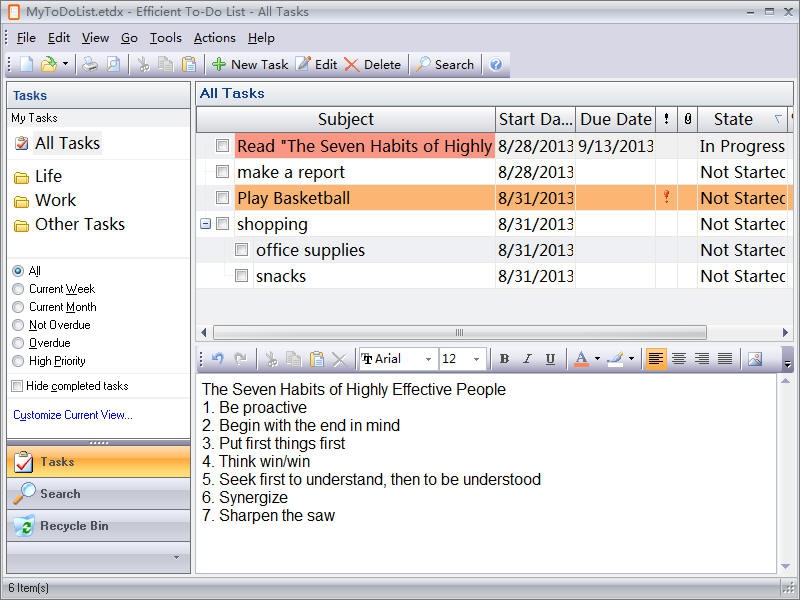Screen dimensions: 800x600
Task: Open the Actions menu
Action: (x=214, y=38)
